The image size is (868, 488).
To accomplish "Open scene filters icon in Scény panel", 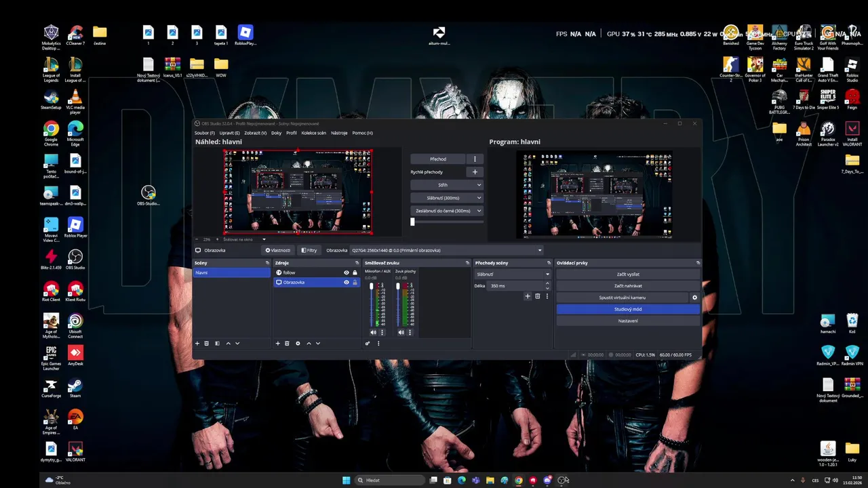I will (217, 343).
